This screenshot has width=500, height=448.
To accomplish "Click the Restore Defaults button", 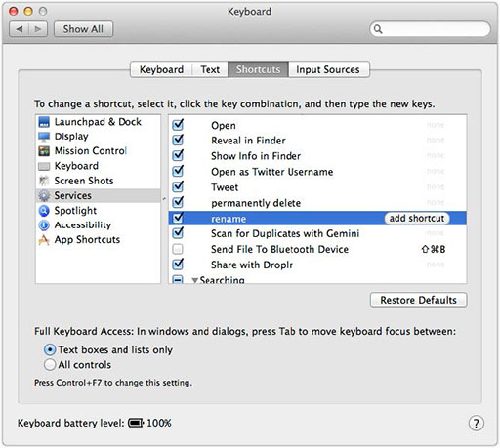I will point(418,300).
